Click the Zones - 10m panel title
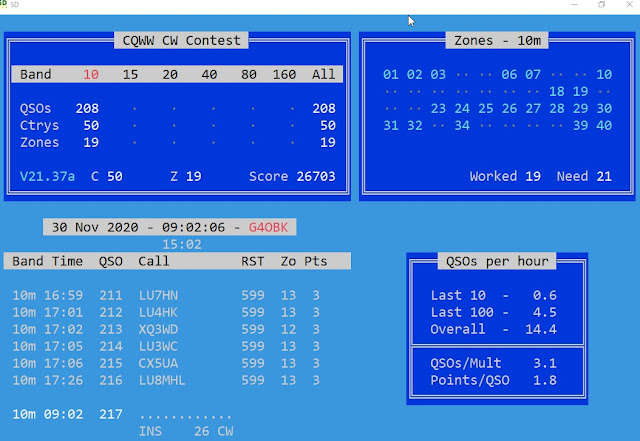640x441 pixels. tap(497, 40)
